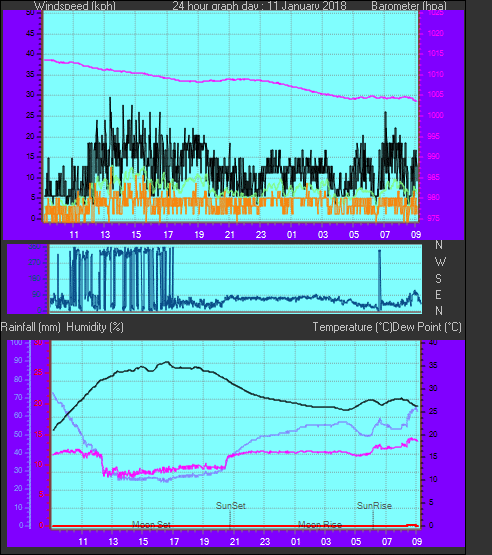Click the Rainfall (mm) label
The height and width of the screenshot is (555, 492).
[x=31, y=327]
